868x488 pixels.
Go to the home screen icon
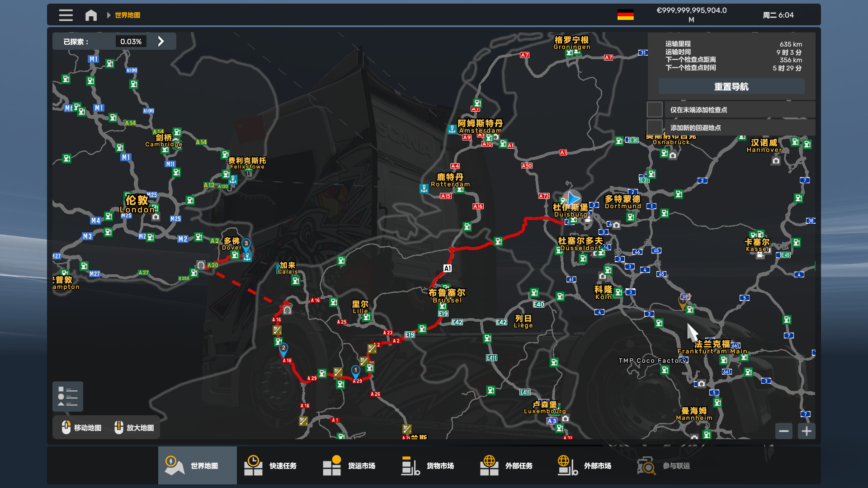click(91, 15)
